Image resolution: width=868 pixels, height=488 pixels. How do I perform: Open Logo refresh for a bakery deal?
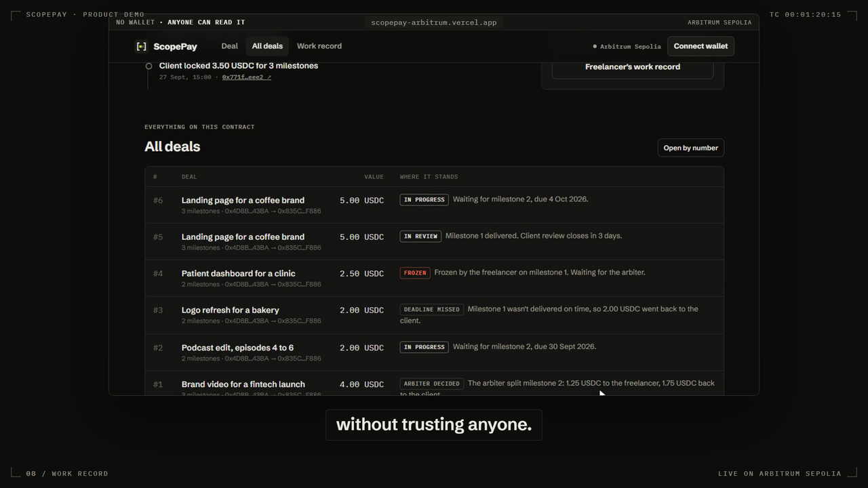click(x=434, y=315)
